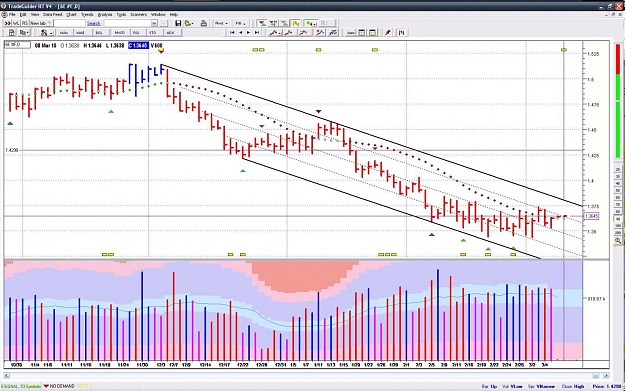625x391 pixels.
Task: Click the Save floppy disk icon
Action: [x=178, y=23]
